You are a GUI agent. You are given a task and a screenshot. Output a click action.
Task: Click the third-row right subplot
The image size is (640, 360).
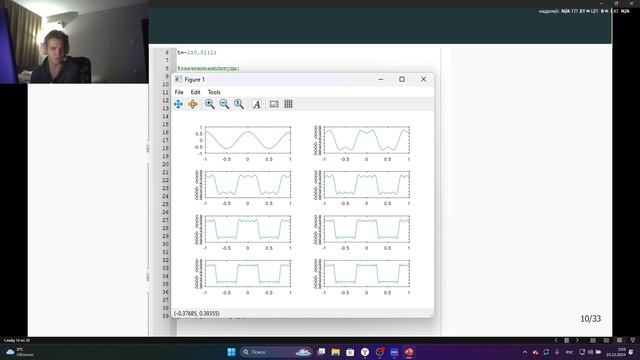click(x=367, y=229)
